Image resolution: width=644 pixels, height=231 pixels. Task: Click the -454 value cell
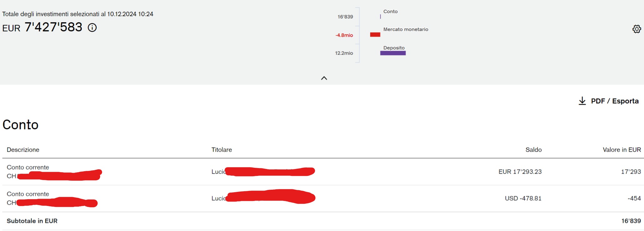pyautogui.click(x=634, y=198)
